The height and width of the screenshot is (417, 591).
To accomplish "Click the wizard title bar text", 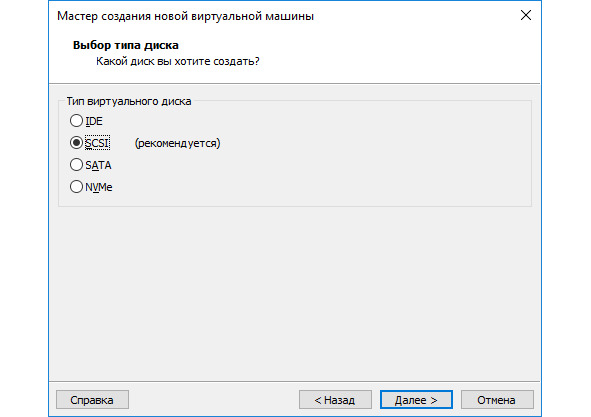I will [185, 16].
